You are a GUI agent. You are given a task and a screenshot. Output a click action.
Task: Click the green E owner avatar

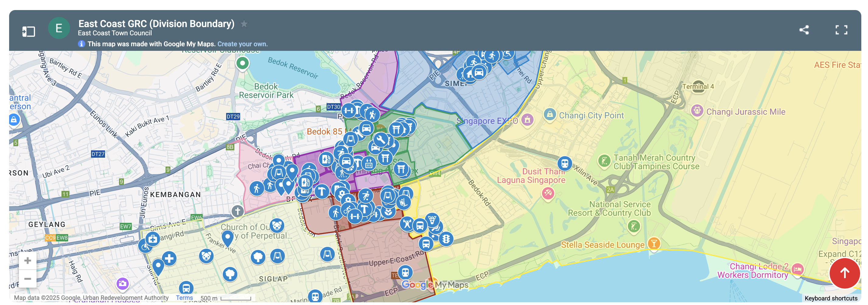tap(59, 28)
